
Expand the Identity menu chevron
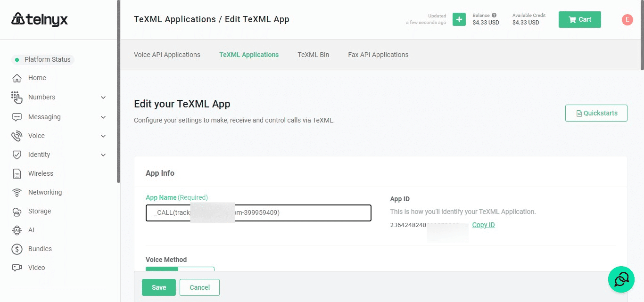[103, 155]
